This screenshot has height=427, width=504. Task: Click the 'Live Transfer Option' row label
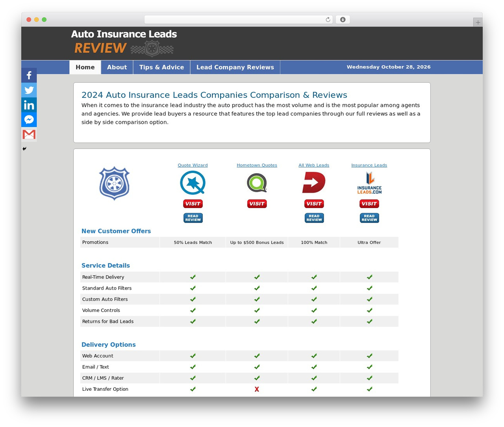click(105, 389)
